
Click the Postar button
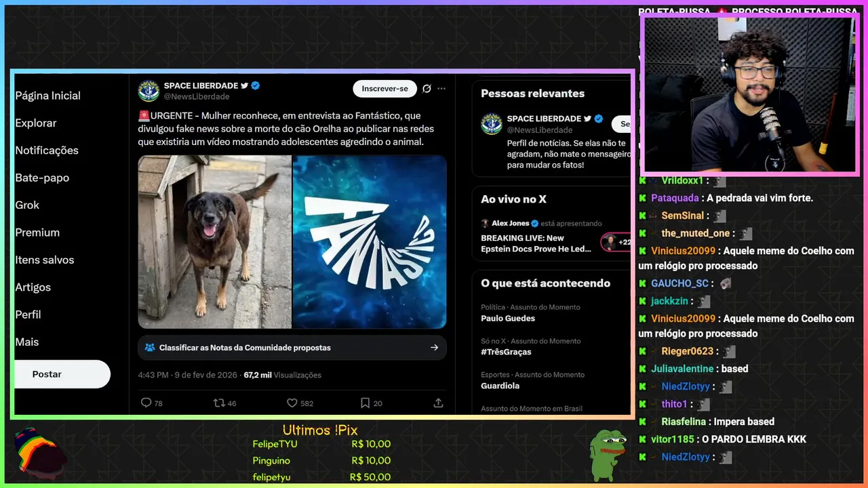point(61,374)
